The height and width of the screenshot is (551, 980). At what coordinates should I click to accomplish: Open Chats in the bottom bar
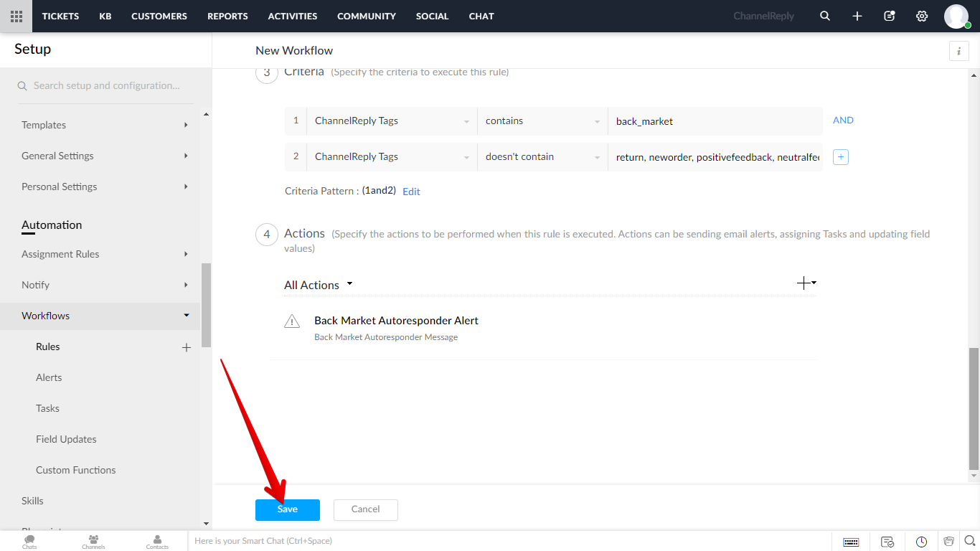pos(29,541)
